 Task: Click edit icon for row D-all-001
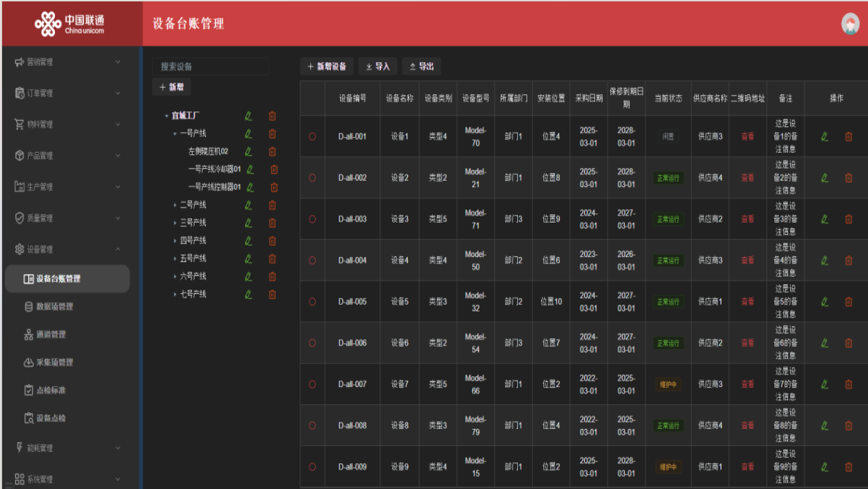(x=824, y=136)
